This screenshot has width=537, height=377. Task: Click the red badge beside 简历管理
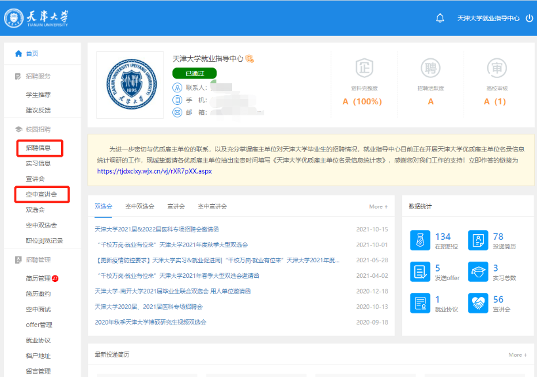(x=55, y=278)
